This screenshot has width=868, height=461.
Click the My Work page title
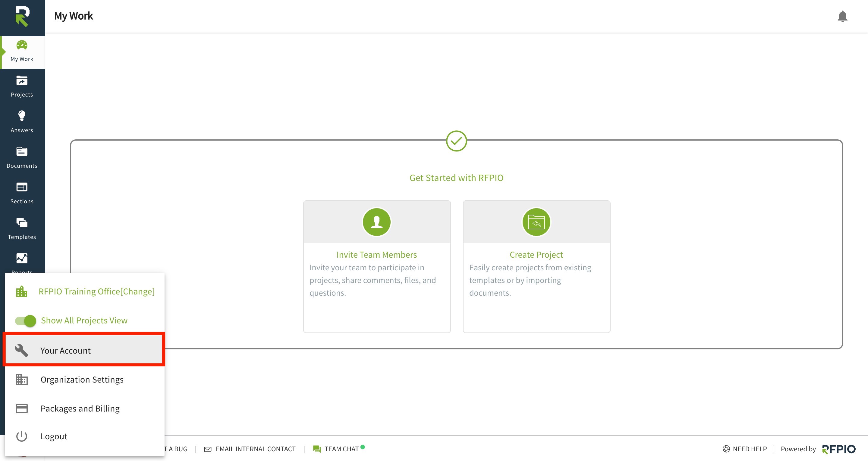pos(74,16)
